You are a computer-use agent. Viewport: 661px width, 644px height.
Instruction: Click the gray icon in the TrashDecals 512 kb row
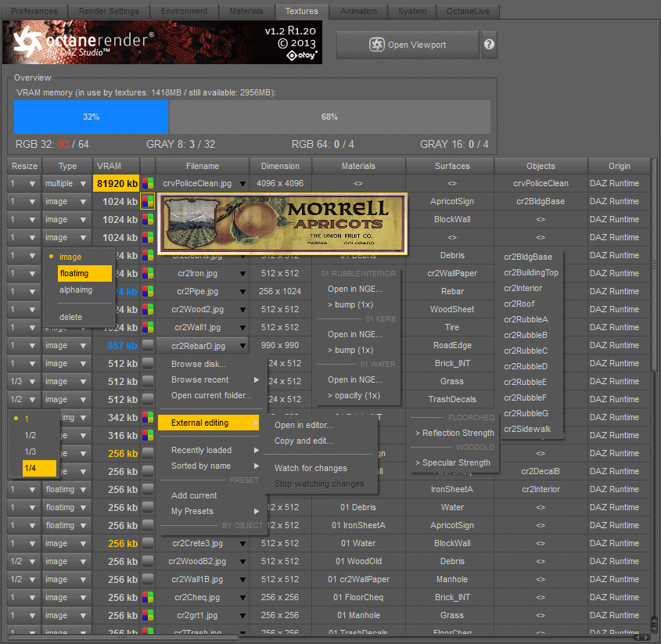tap(148, 399)
